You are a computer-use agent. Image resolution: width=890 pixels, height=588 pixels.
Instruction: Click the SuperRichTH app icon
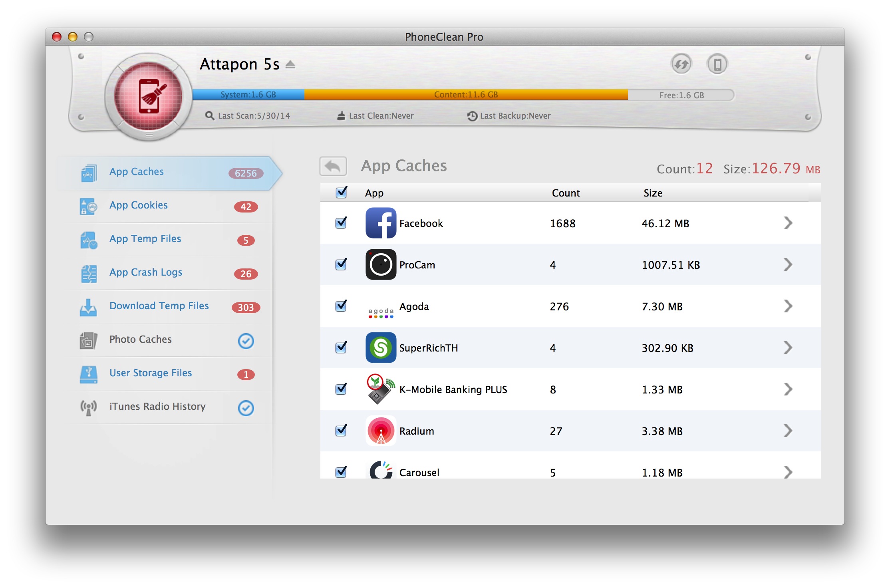point(381,348)
